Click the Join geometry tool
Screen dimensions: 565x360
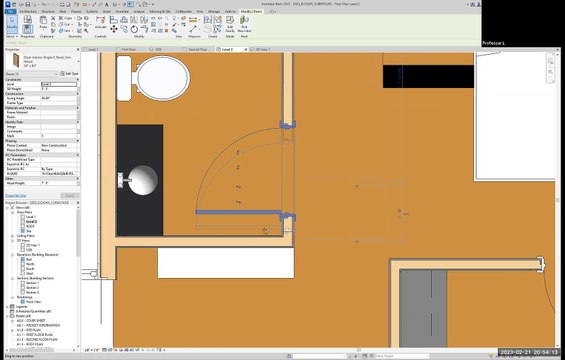coord(67,31)
